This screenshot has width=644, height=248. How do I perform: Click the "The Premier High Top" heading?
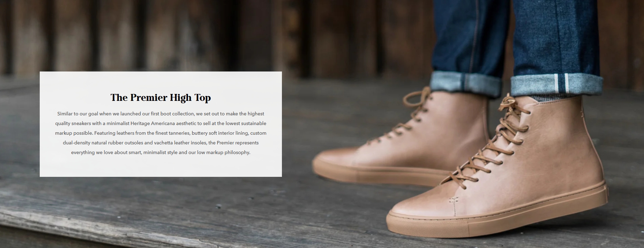point(161,98)
